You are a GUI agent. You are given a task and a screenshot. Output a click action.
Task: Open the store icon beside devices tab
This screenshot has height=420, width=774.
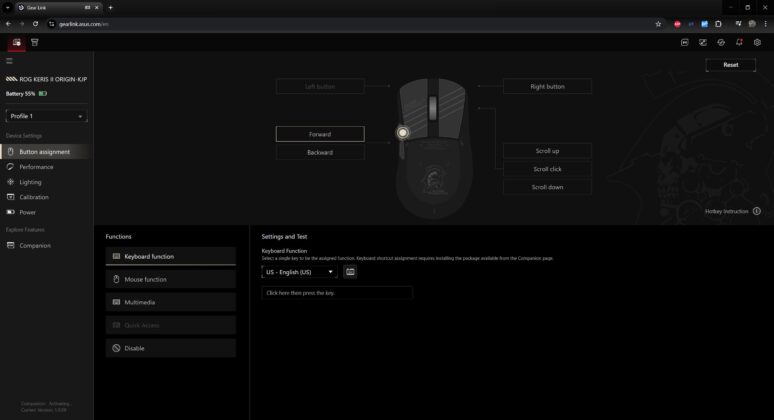[35, 42]
